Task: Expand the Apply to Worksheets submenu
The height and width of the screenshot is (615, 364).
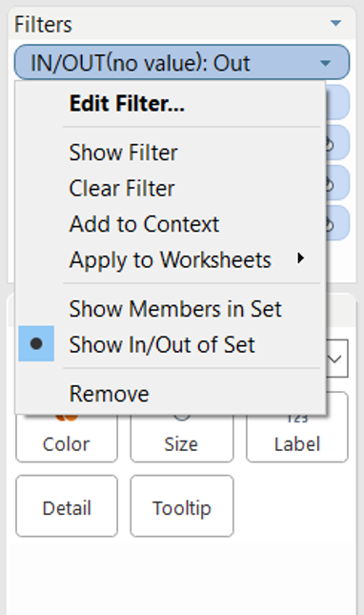Action: coord(171,259)
